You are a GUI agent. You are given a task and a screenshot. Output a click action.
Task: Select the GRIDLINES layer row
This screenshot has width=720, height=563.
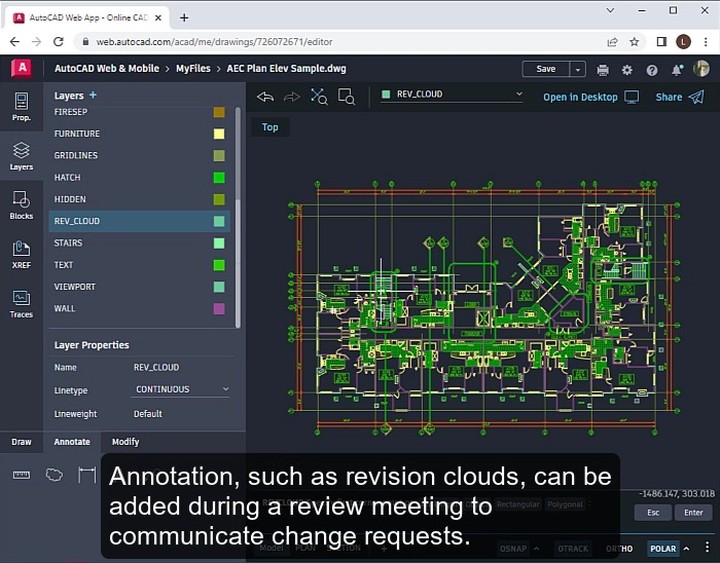139,155
